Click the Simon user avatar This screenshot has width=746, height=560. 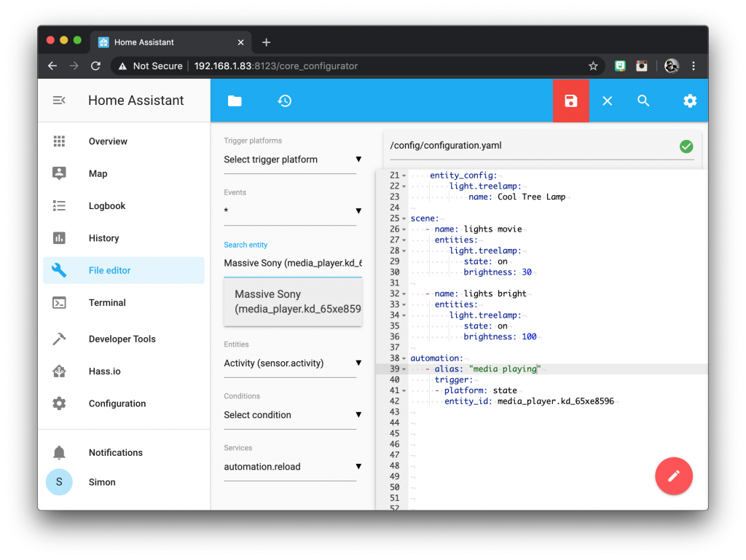click(x=59, y=482)
